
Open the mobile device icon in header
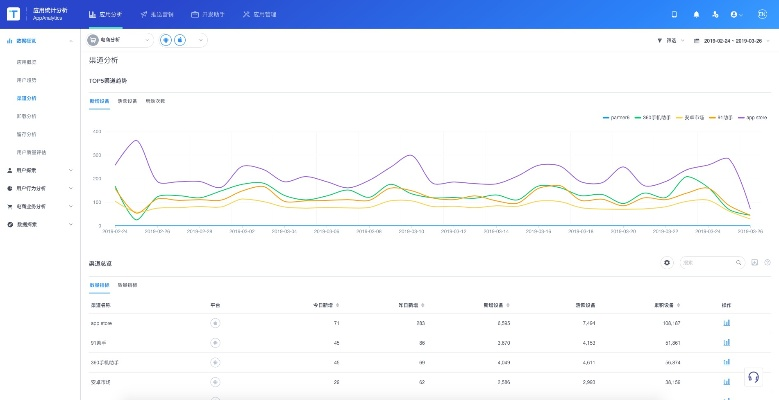tap(674, 15)
